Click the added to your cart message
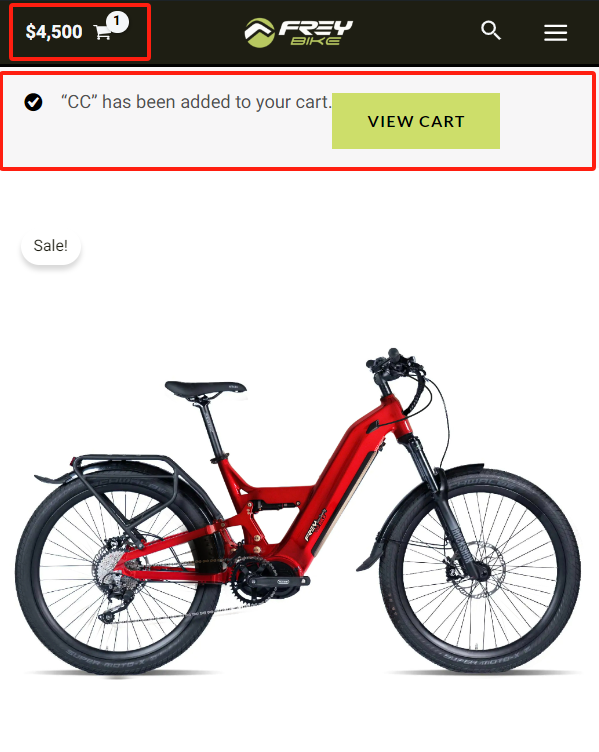 [196, 102]
